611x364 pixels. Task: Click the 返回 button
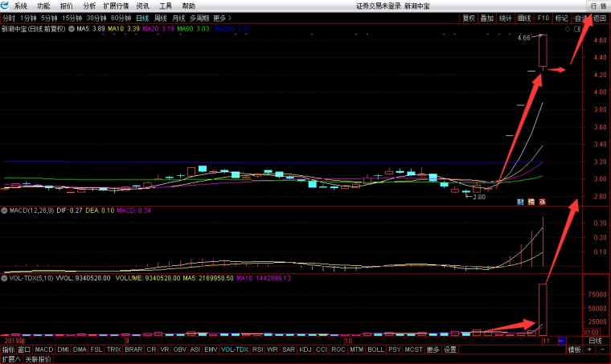[600, 17]
